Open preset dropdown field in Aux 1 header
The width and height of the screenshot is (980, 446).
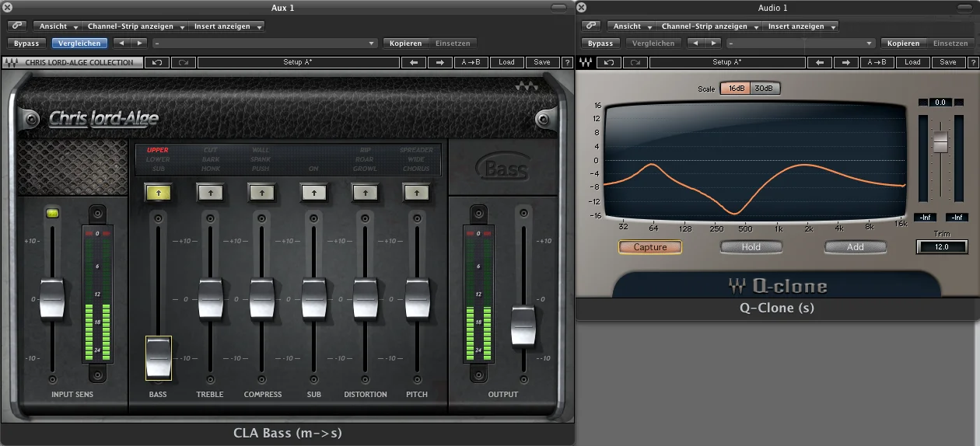point(266,44)
